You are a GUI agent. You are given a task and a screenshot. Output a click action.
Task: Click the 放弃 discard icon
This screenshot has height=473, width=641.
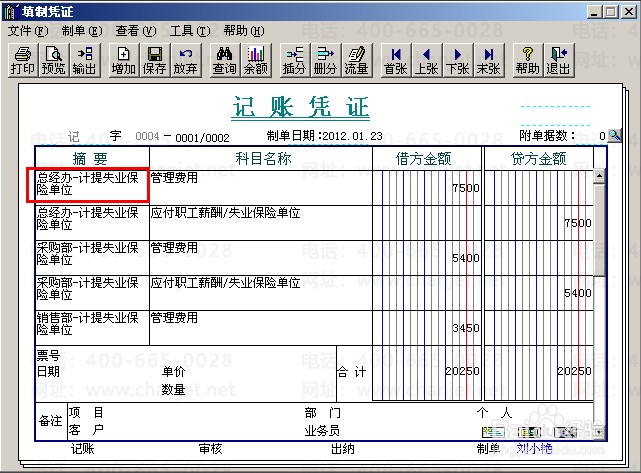186,61
